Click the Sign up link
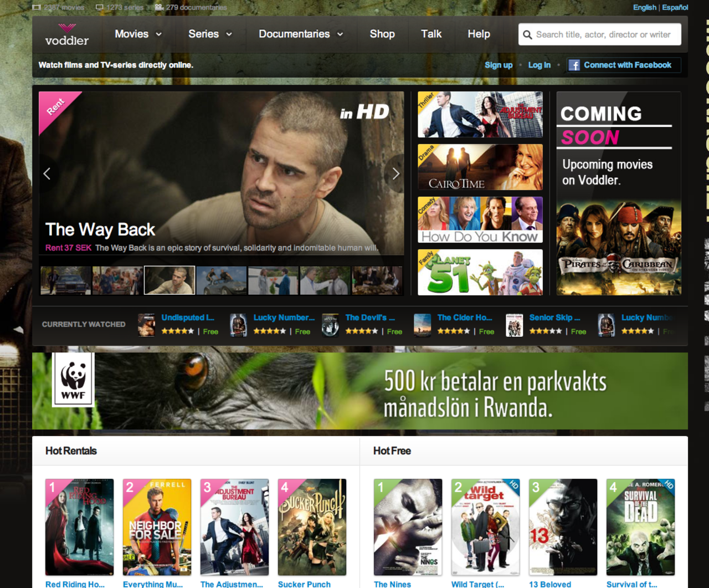 pos(499,65)
